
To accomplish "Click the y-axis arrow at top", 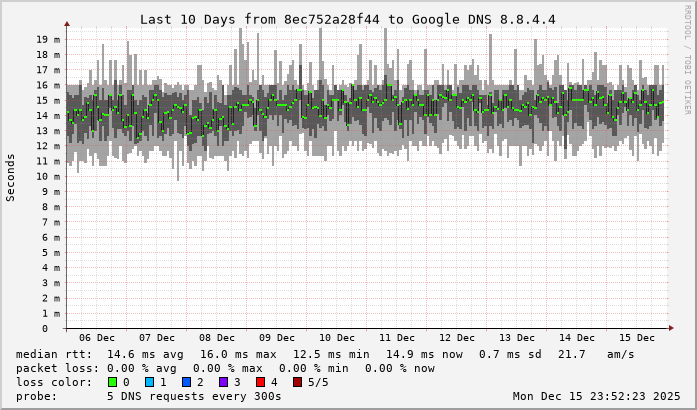I will point(67,23).
